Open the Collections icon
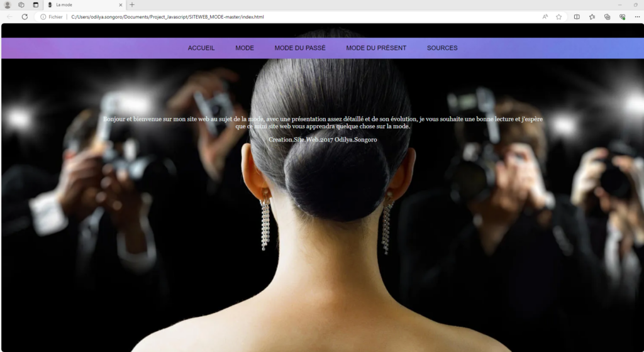 click(x=607, y=17)
